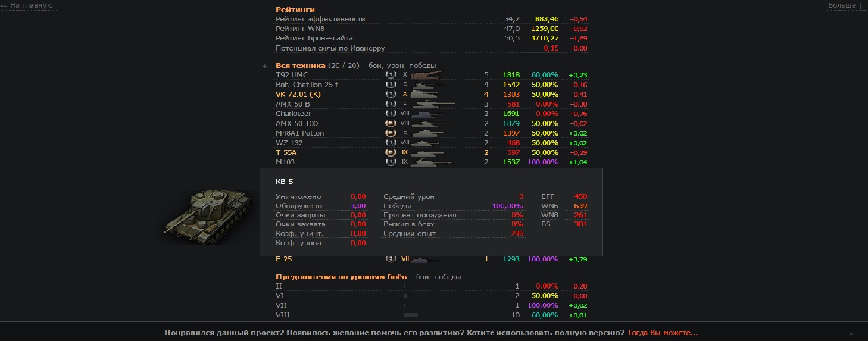The image size is (868, 341).
Task: Click the M48A1 Patton tank silhouette icon
Action: click(x=427, y=133)
